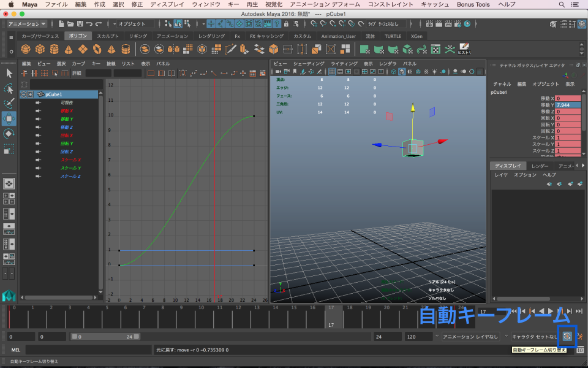Screen dimensions: 588x368
Task: Open the オプション menu in Layer Editor
Action: tap(525, 175)
